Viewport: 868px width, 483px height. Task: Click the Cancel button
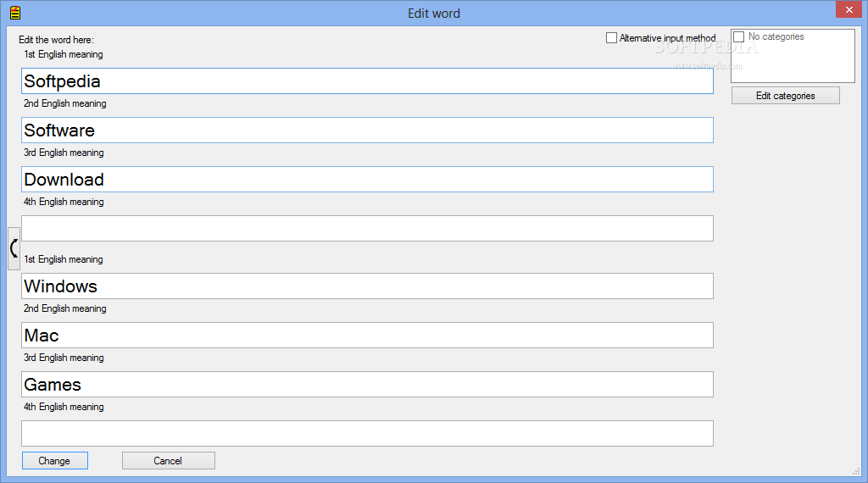click(x=169, y=460)
